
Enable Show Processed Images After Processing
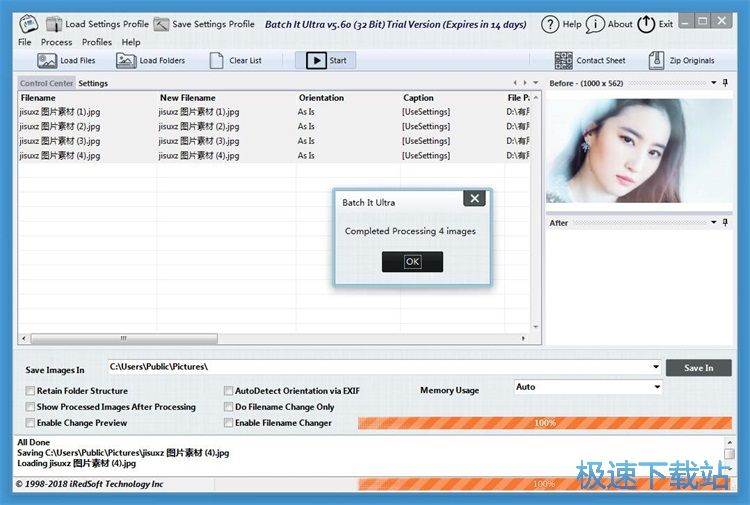pos(30,406)
